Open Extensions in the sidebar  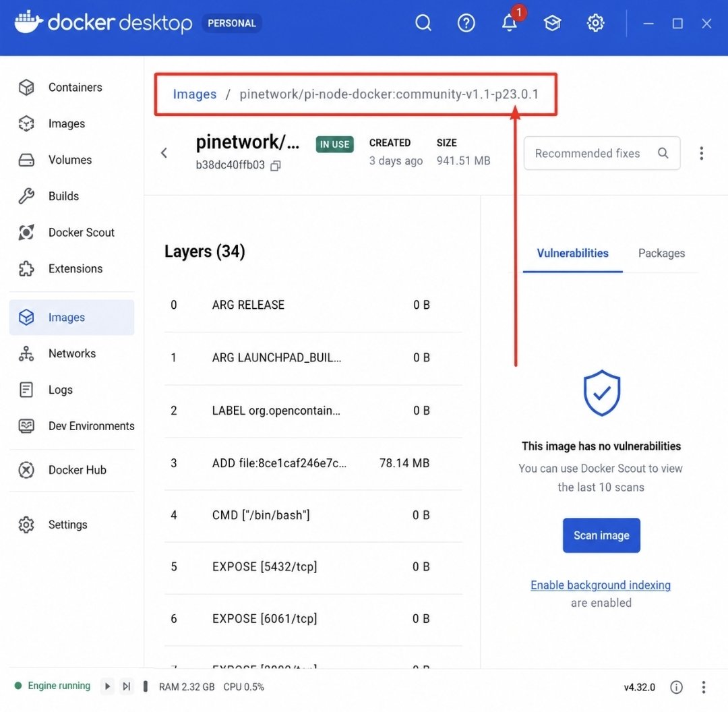72,268
